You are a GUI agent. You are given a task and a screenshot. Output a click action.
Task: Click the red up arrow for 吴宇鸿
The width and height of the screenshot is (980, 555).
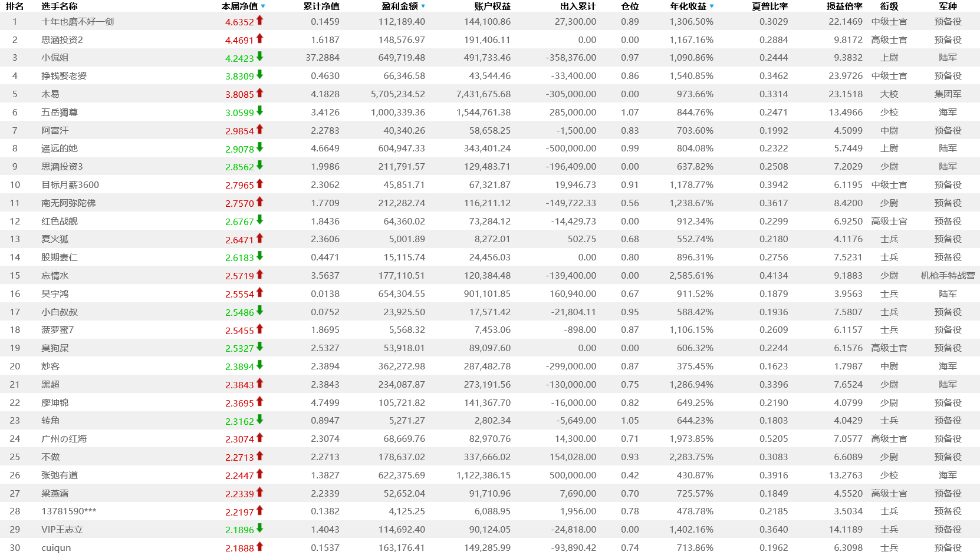pos(259,293)
